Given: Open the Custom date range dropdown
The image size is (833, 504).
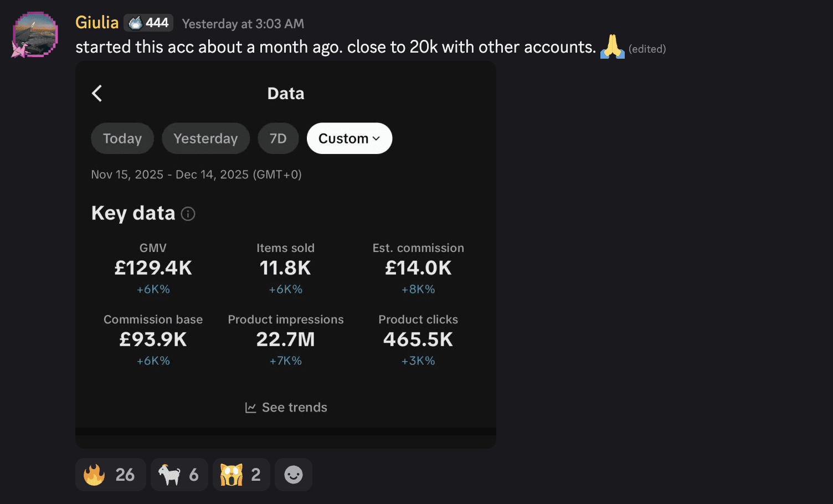Looking at the screenshot, I should coord(349,138).
